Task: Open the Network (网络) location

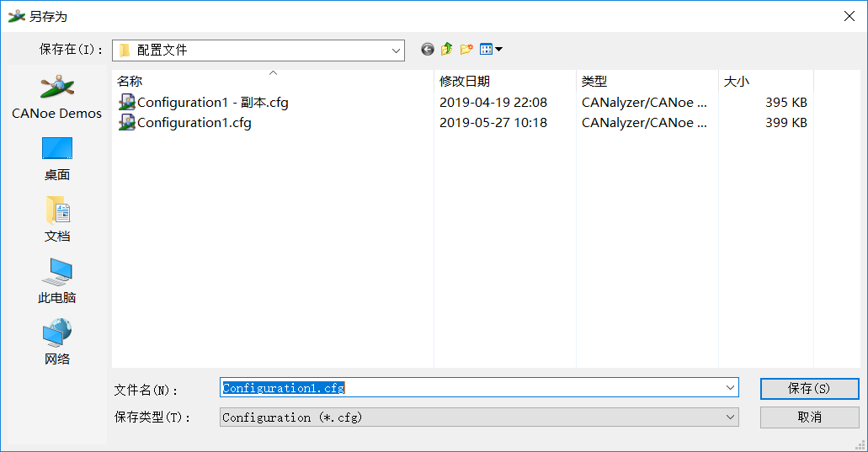Action: click(56, 342)
